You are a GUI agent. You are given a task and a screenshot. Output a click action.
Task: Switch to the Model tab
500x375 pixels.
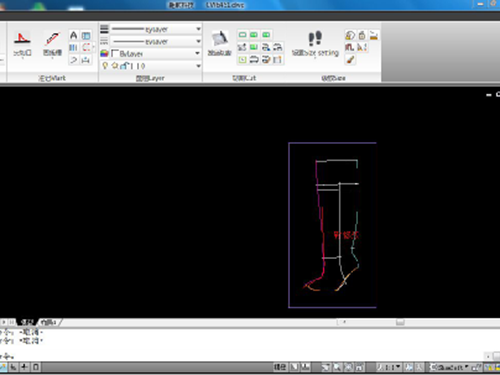tap(27, 322)
